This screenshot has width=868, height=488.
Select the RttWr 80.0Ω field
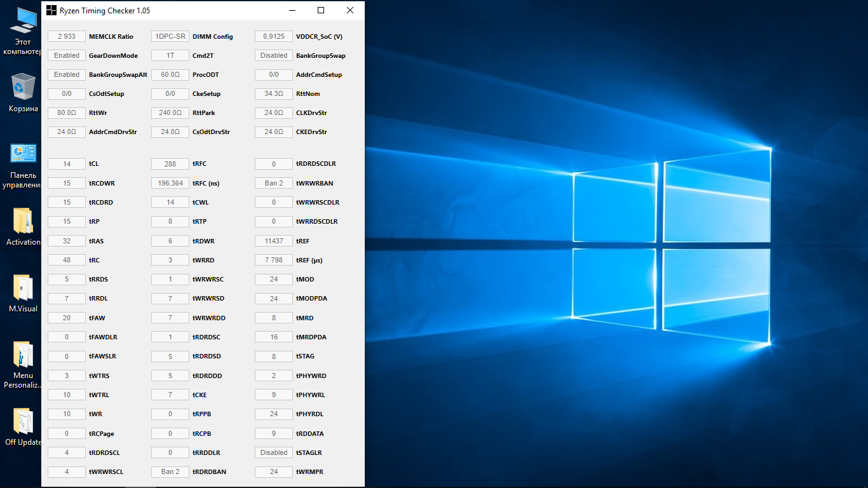(x=67, y=113)
